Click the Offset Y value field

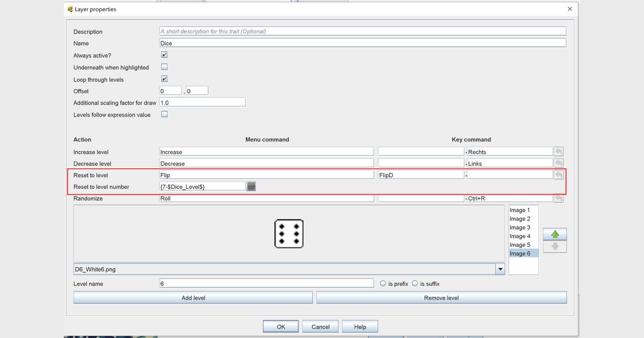197,91
